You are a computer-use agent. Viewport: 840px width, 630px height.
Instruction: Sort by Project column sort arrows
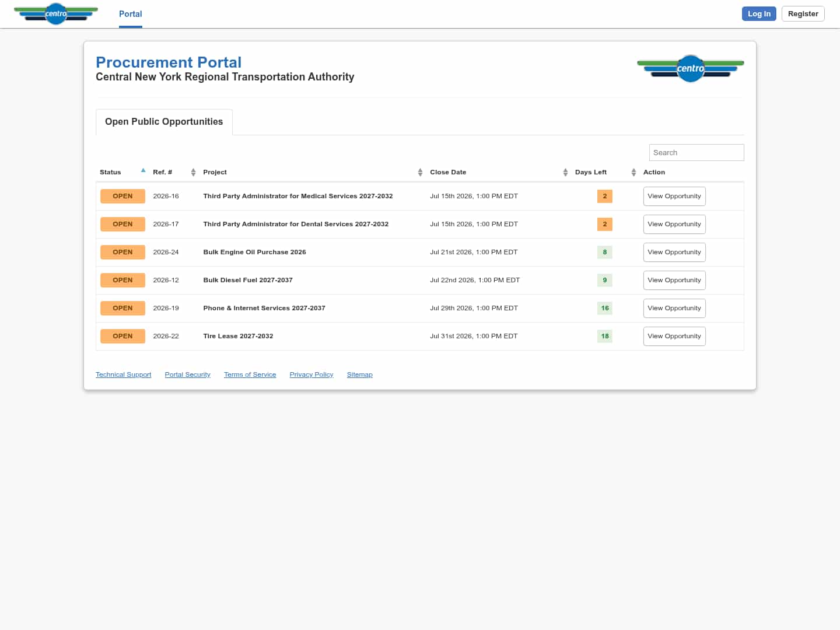click(x=420, y=172)
